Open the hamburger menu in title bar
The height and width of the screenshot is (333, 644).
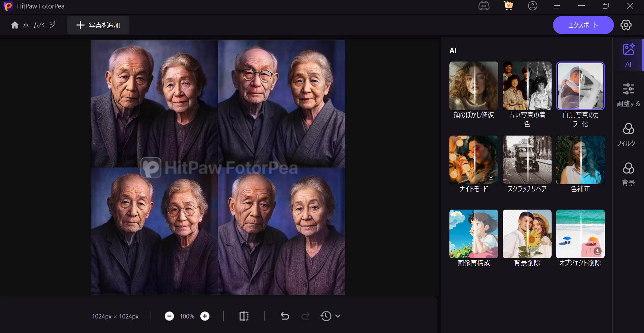tap(557, 6)
